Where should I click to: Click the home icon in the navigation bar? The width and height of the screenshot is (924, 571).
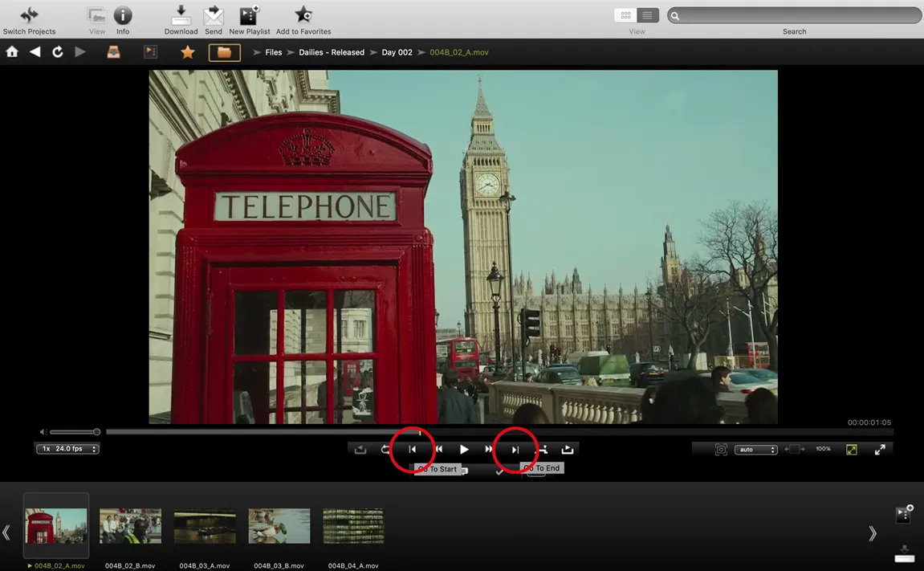11,51
